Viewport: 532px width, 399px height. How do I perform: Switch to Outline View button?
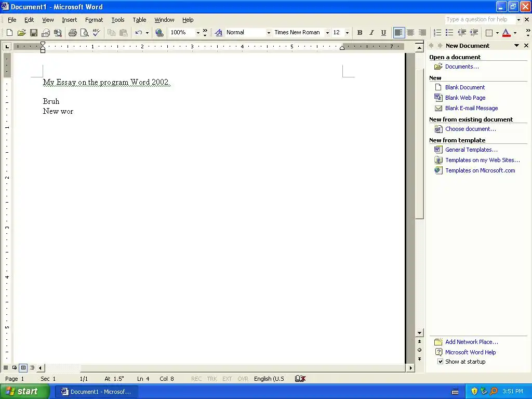(32, 367)
